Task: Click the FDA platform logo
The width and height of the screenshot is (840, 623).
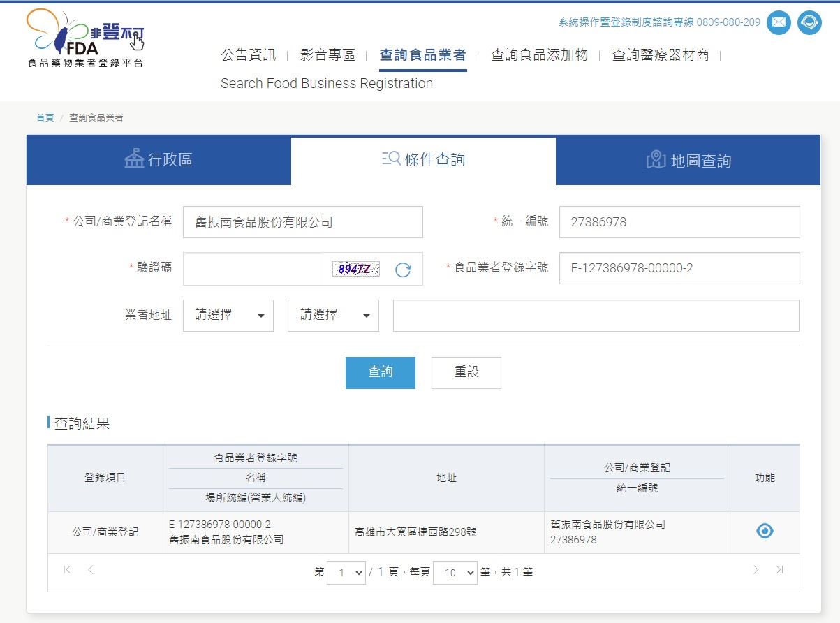Action: point(85,39)
